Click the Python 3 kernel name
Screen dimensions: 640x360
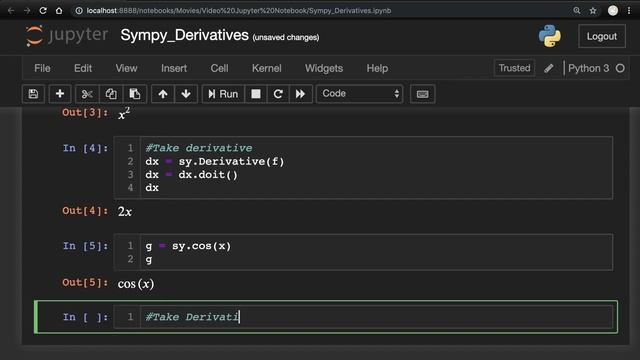pos(588,68)
